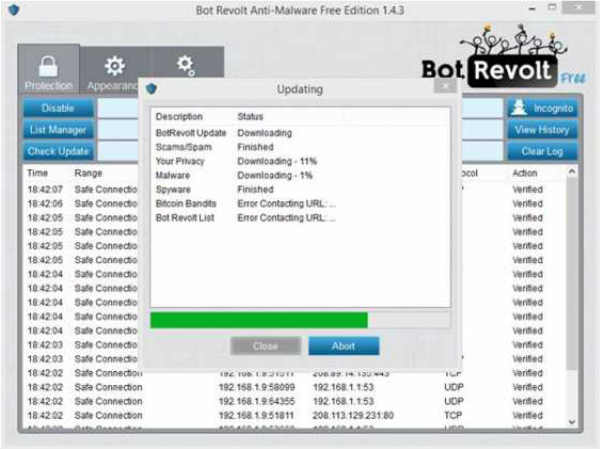Open View History
This screenshot has height=450, width=600.
(542, 130)
